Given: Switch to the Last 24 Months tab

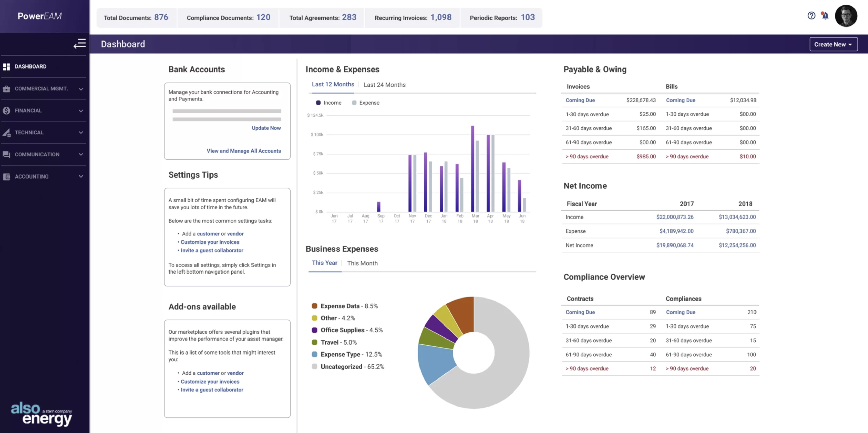Looking at the screenshot, I should [384, 85].
